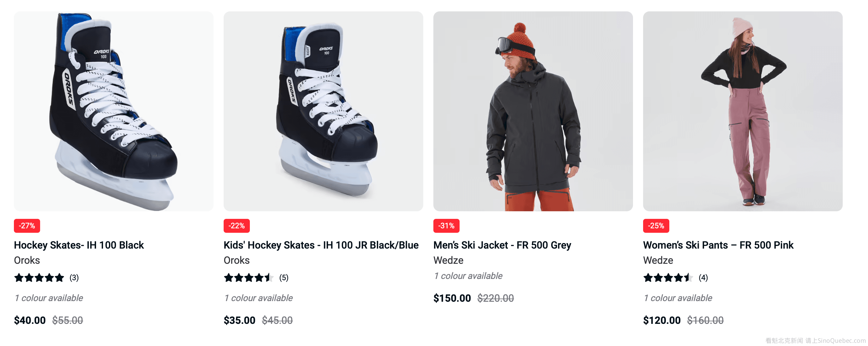Image resolution: width=868 pixels, height=346 pixels.
Task: Click the $150.00 sale price
Action: click(452, 298)
